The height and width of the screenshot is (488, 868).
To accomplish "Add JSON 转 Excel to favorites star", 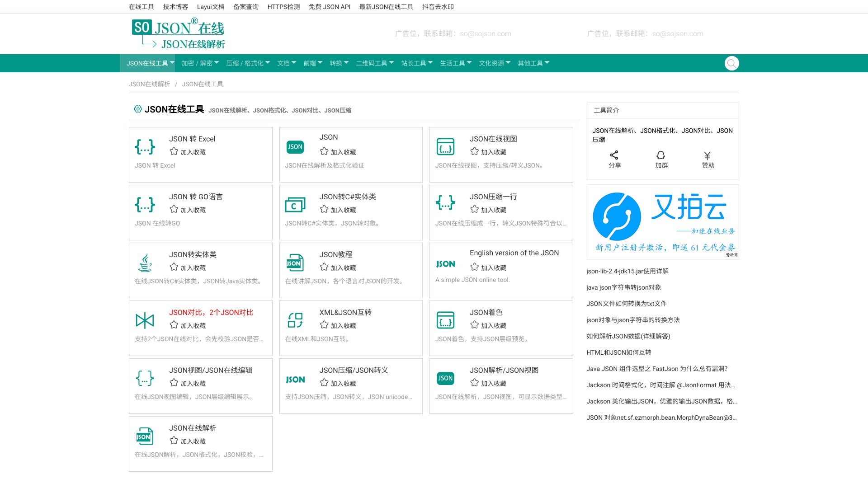I will [x=174, y=151].
